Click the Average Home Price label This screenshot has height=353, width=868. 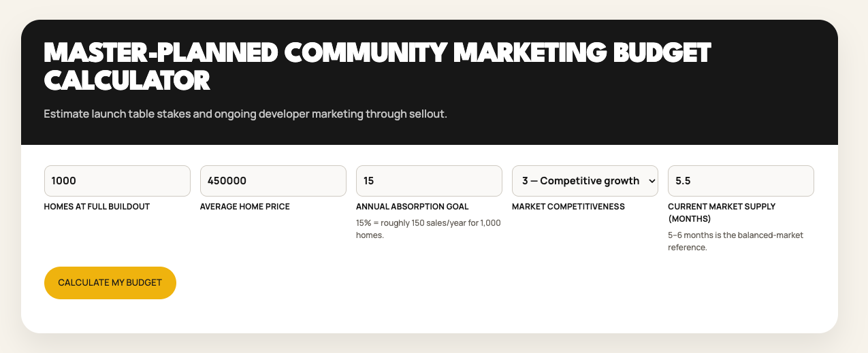tap(245, 207)
